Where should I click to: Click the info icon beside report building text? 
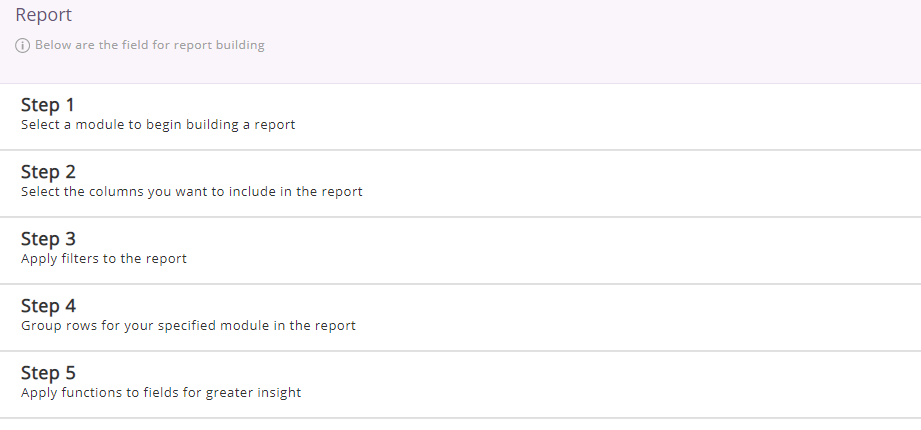click(x=22, y=45)
